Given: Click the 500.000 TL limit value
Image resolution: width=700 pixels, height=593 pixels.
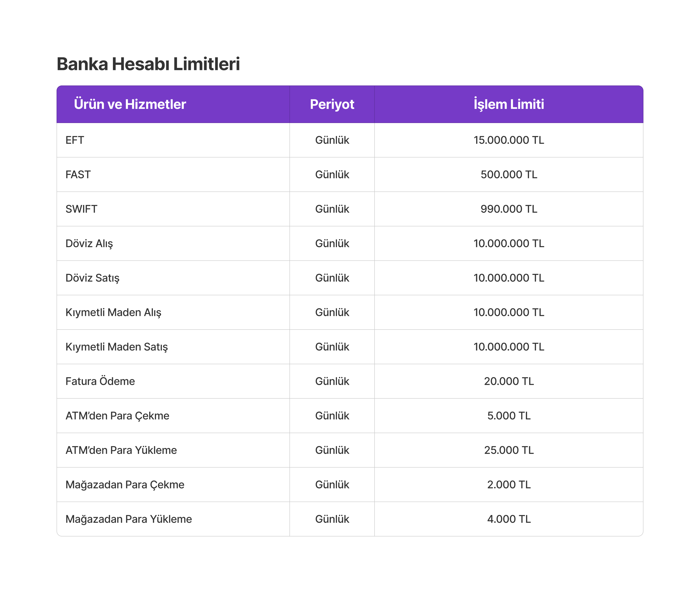Looking at the screenshot, I should coord(509,174).
